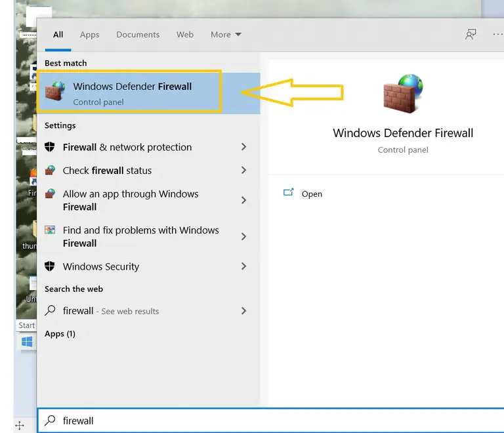Open Allow an app through Windows Firewall
Screen dimensions: 504x433
coord(148,200)
